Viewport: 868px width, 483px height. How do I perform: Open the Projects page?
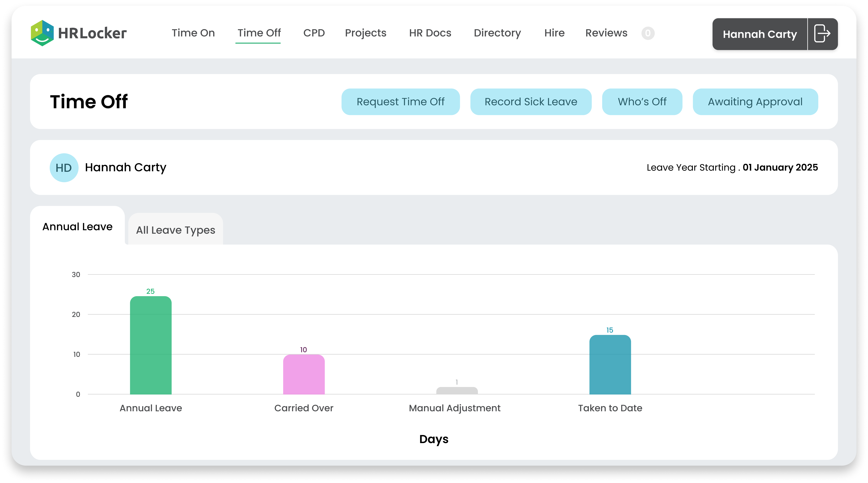click(x=366, y=33)
